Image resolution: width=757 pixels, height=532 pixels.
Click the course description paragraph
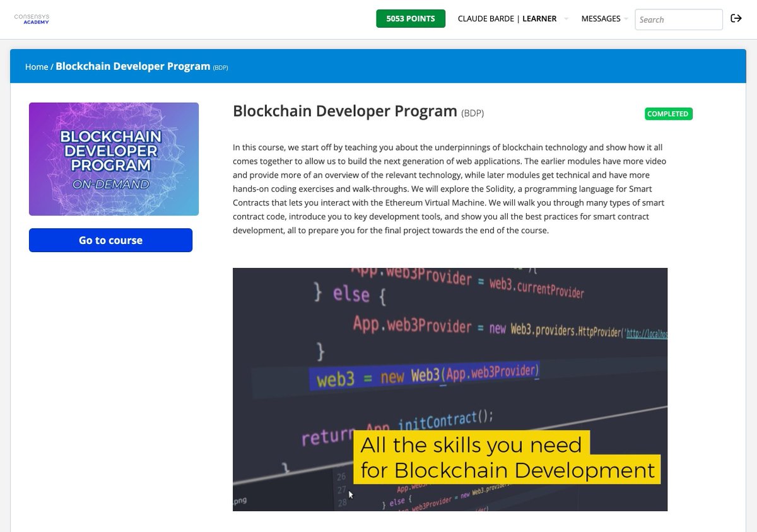pyautogui.click(x=450, y=188)
